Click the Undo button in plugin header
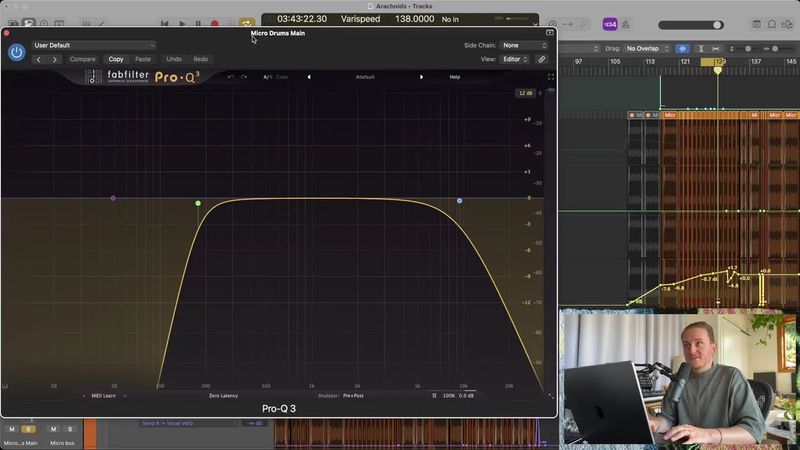Image resolution: width=800 pixels, height=450 pixels. coord(174,59)
